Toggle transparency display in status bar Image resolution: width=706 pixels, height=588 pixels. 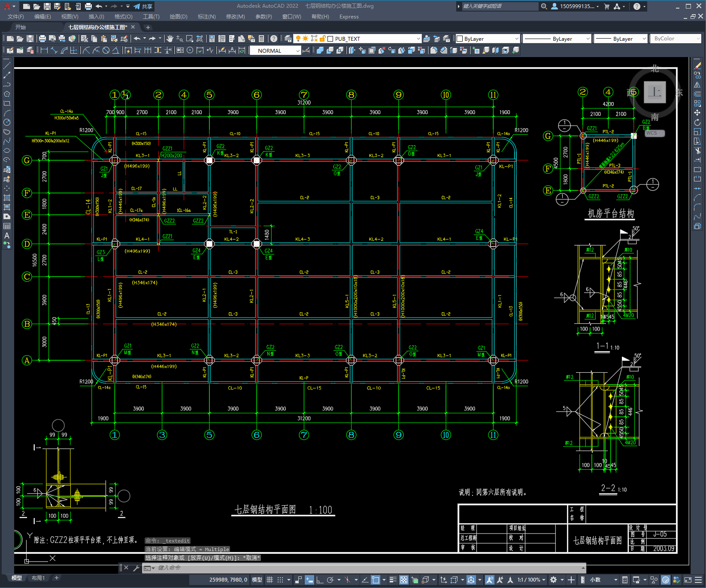[x=404, y=580]
